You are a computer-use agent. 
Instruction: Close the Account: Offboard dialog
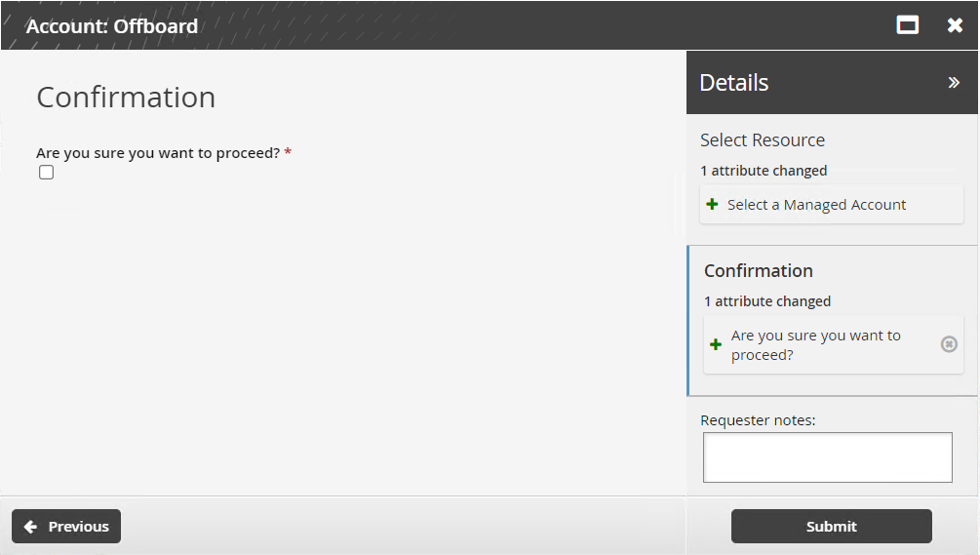[956, 25]
